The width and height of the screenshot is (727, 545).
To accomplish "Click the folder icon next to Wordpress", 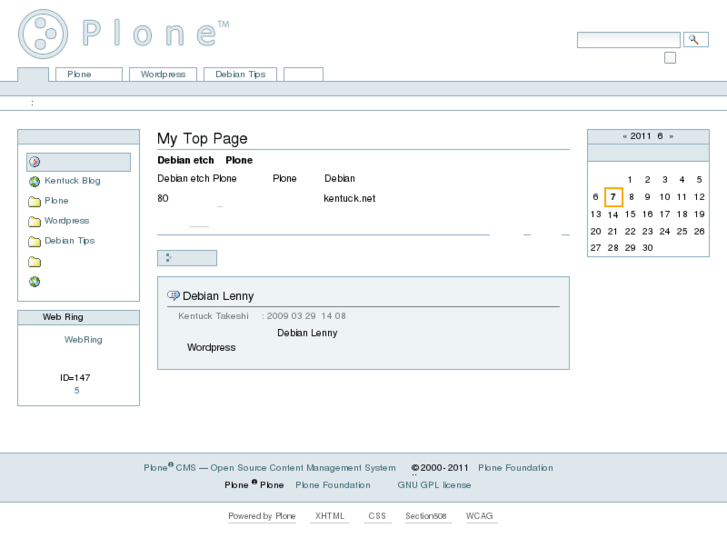I will coord(35,221).
